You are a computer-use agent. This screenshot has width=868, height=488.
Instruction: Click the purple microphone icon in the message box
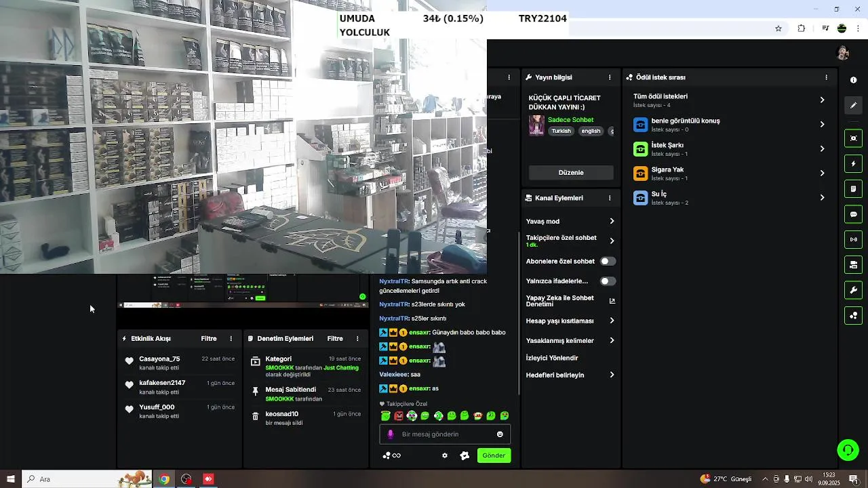[390, 434]
